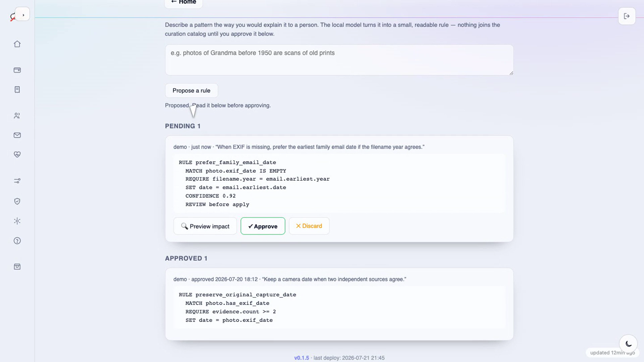Click the Propose a rule button
Image resolution: width=644 pixels, height=362 pixels.
(x=192, y=90)
